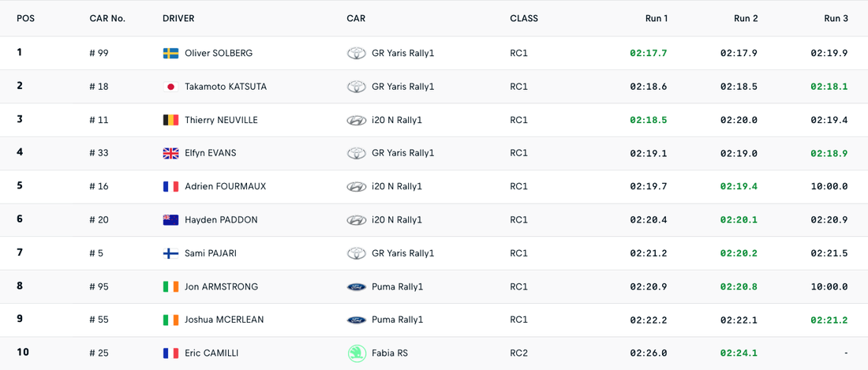This screenshot has width=868, height=370.
Task: Click Solberg's green Run 1 time 02:17.7
Action: [648, 54]
